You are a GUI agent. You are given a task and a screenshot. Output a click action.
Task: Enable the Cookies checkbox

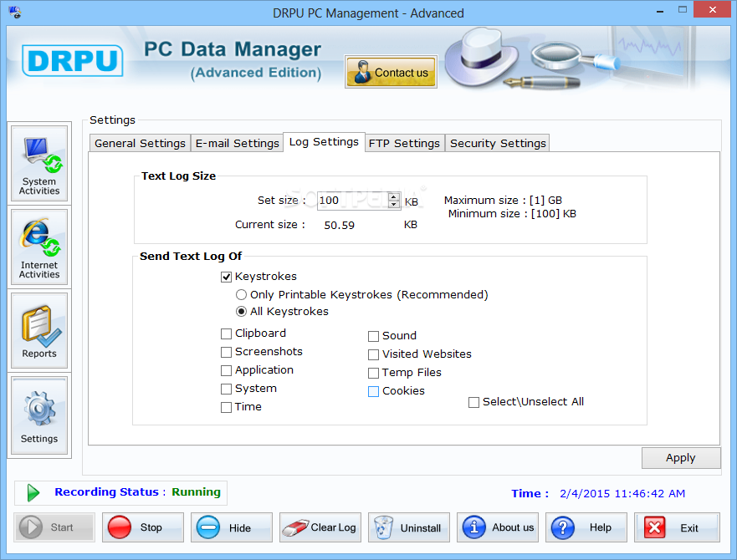(x=373, y=391)
